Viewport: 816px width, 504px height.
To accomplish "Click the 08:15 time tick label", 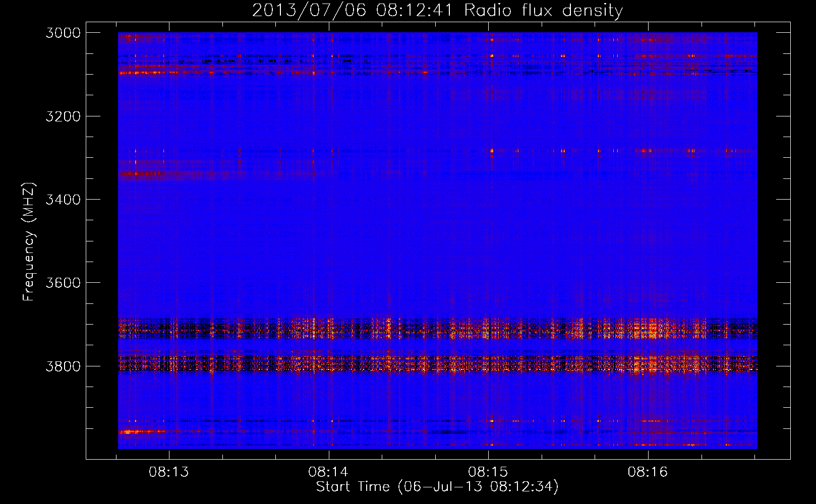I will tap(488, 472).
